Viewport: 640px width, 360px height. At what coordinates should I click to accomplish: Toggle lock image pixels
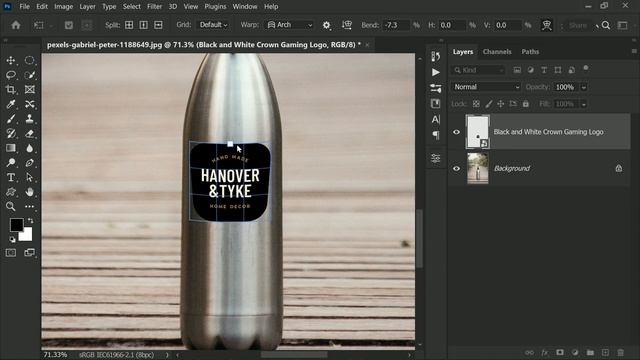point(489,104)
